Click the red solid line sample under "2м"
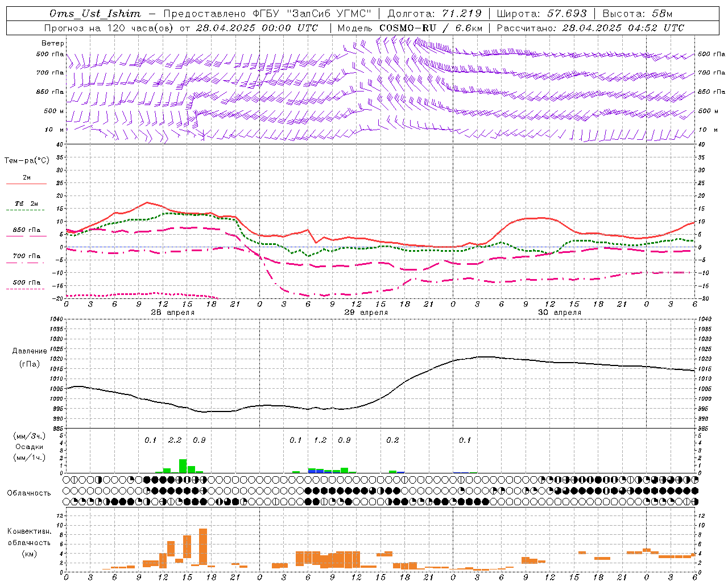728x582 pixels. [x=27, y=184]
